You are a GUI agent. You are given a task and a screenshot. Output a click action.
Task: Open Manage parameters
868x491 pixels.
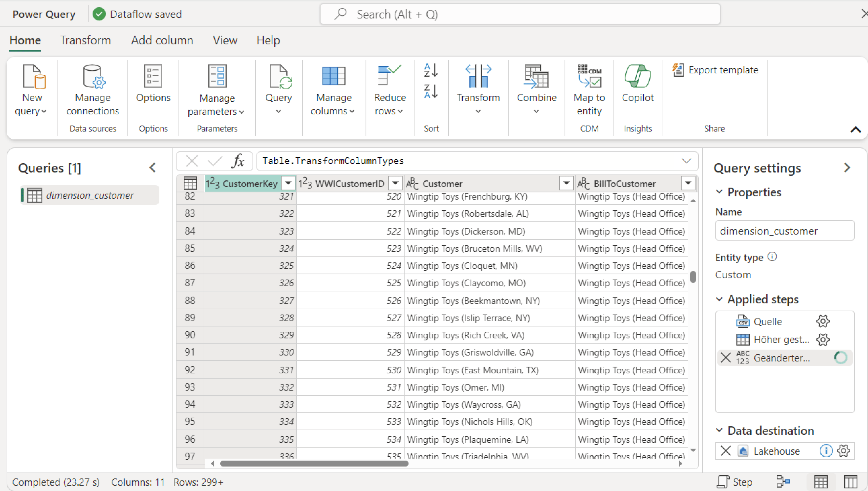coord(217,90)
